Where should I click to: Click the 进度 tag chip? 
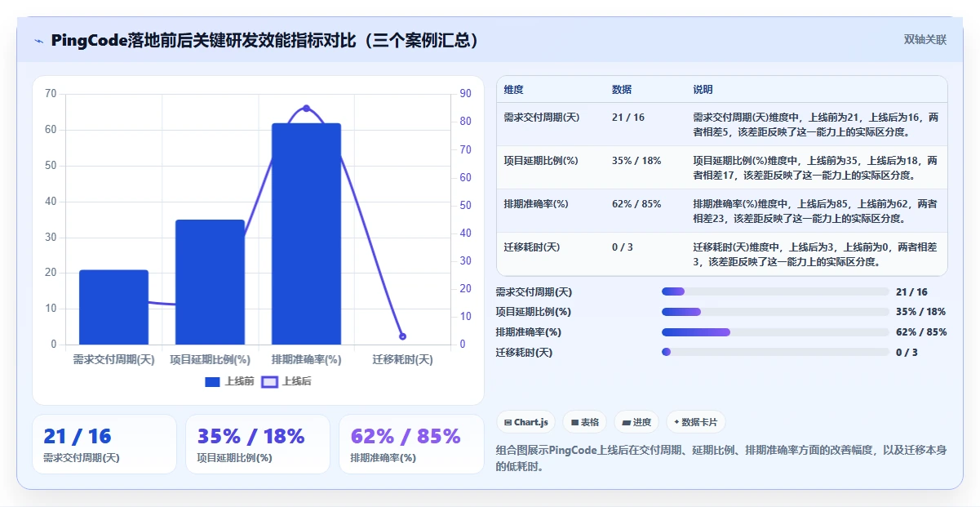636,422
